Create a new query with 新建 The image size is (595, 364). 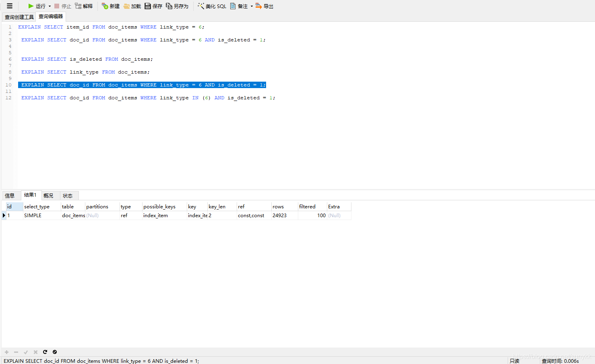tap(111, 6)
